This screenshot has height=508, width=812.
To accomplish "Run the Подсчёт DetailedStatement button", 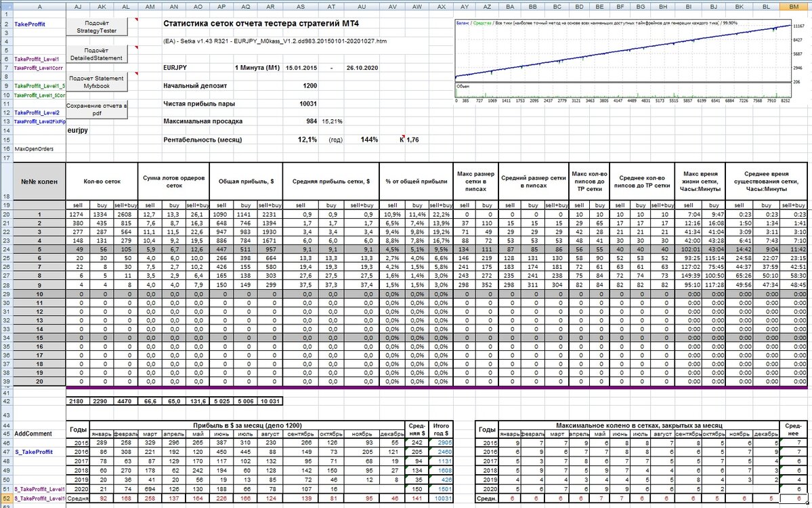I will (97, 54).
